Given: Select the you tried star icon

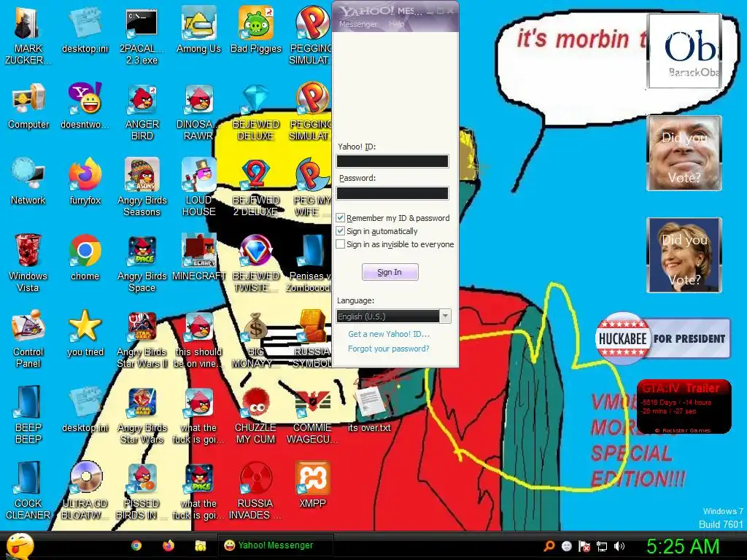Looking at the screenshot, I should [x=85, y=332].
